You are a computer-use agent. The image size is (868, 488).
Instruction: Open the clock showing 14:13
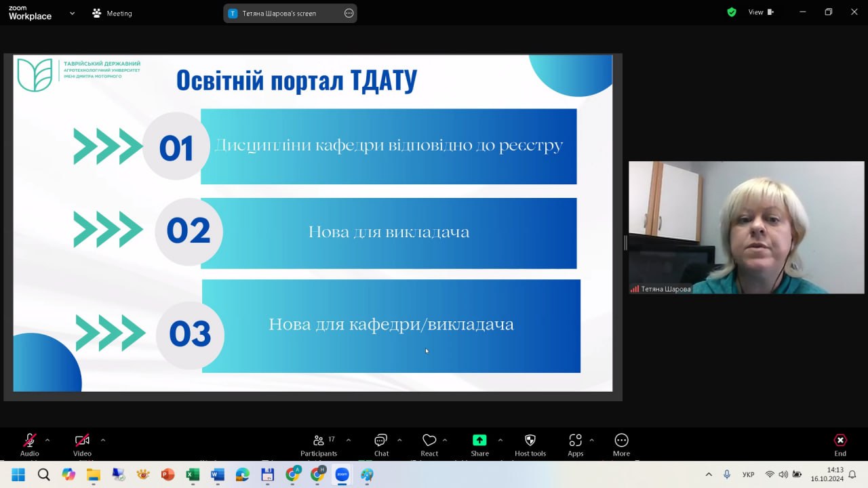827,474
